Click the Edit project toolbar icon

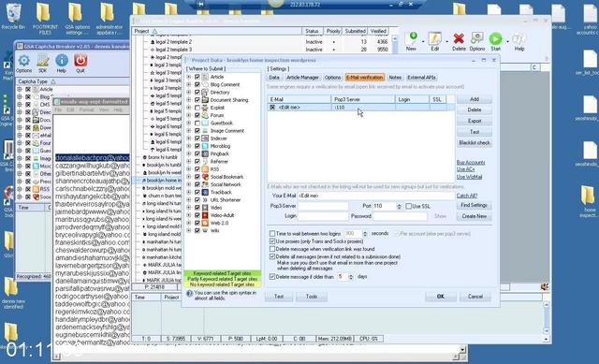coord(434,39)
